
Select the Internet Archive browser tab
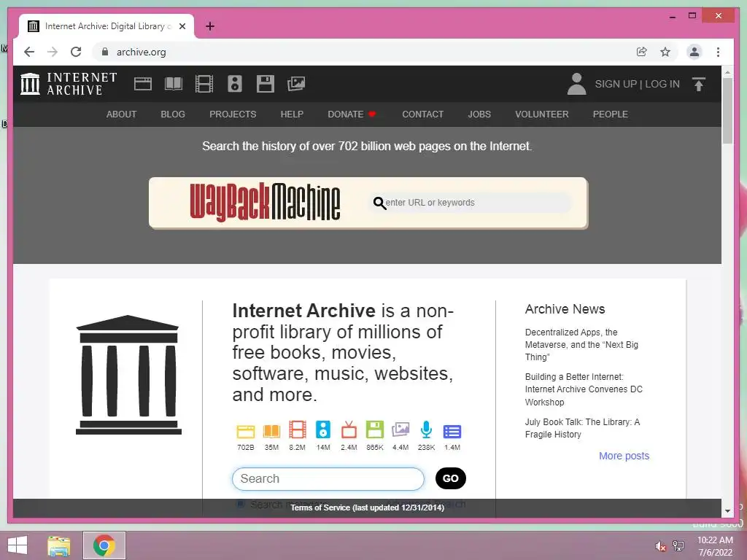(107, 26)
